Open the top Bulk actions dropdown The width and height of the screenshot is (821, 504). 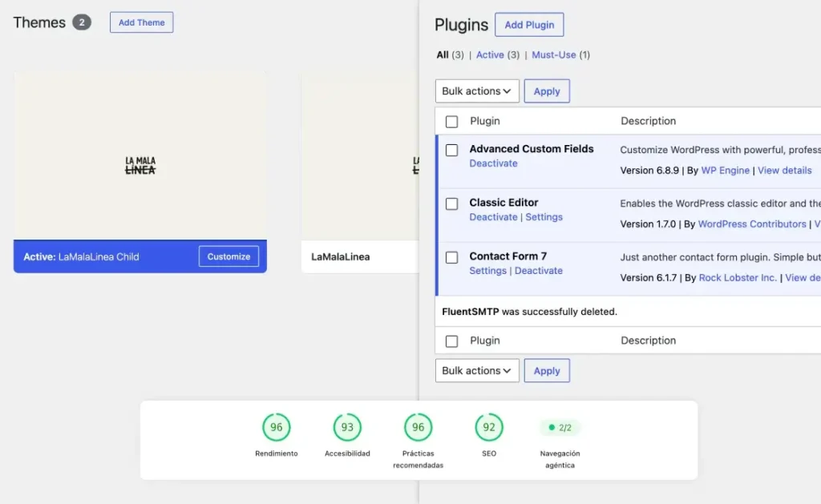(x=477, y=91)
